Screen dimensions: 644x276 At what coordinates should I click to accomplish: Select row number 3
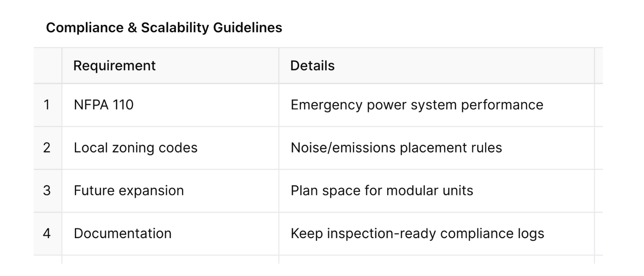pos(47,190)
